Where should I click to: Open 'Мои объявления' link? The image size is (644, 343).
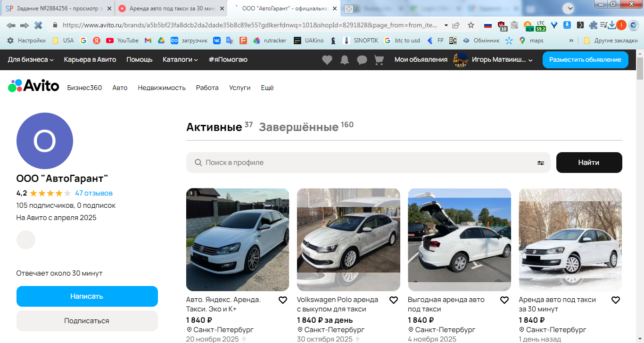[421, 60]
